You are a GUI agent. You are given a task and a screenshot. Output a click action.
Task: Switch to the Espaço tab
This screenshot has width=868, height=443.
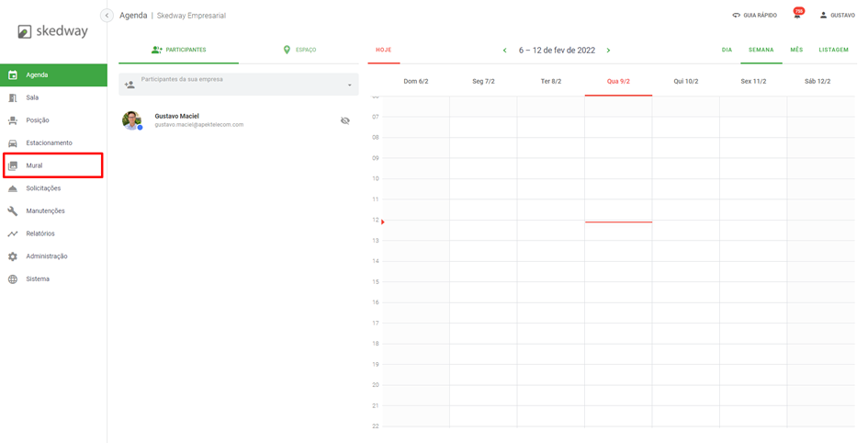299,50
